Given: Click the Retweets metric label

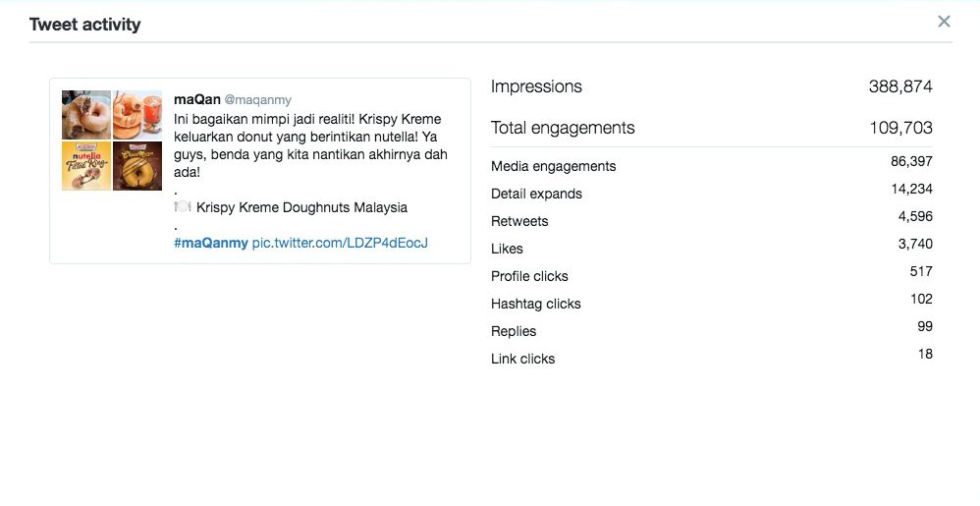Looking at the screenshot, I should (519, 221).
